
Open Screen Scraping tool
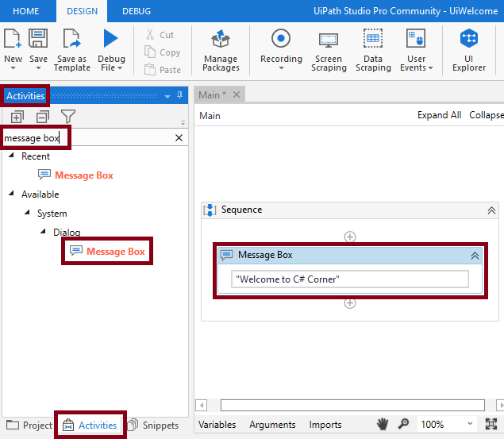(329, 50)
